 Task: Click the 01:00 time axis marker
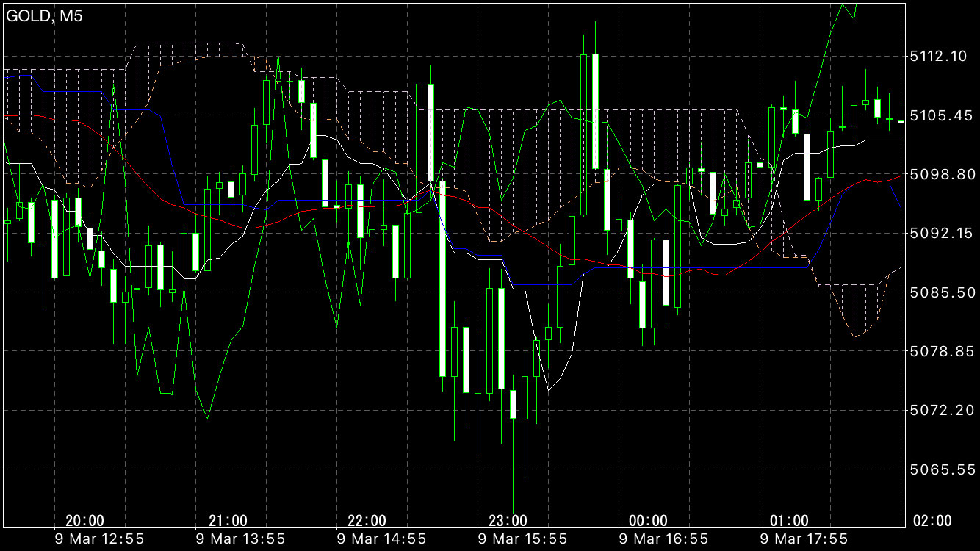point(789,521)
